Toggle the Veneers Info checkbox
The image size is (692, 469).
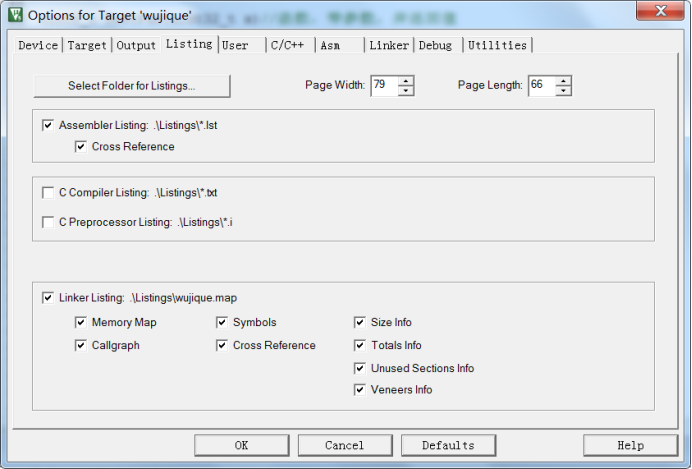360,390
